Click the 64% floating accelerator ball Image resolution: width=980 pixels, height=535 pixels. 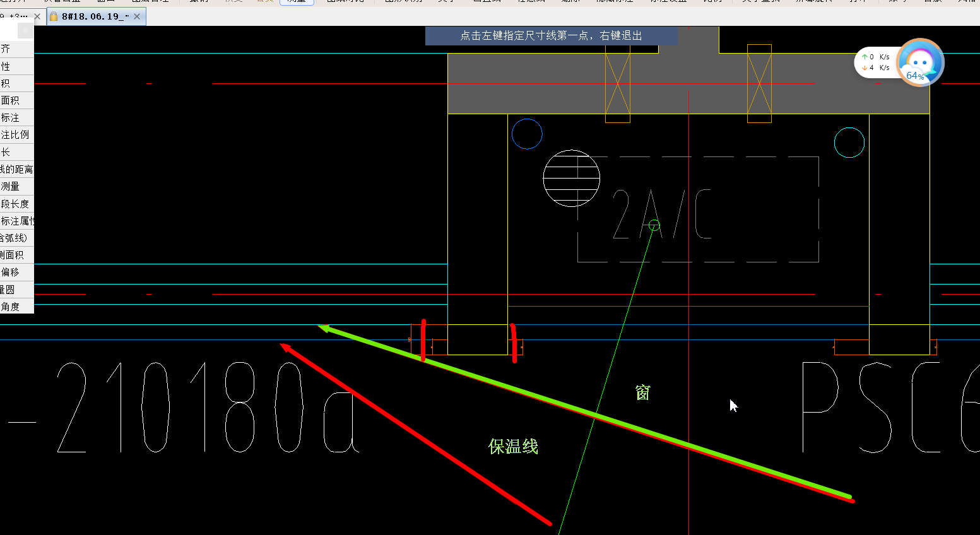(920, 62)
